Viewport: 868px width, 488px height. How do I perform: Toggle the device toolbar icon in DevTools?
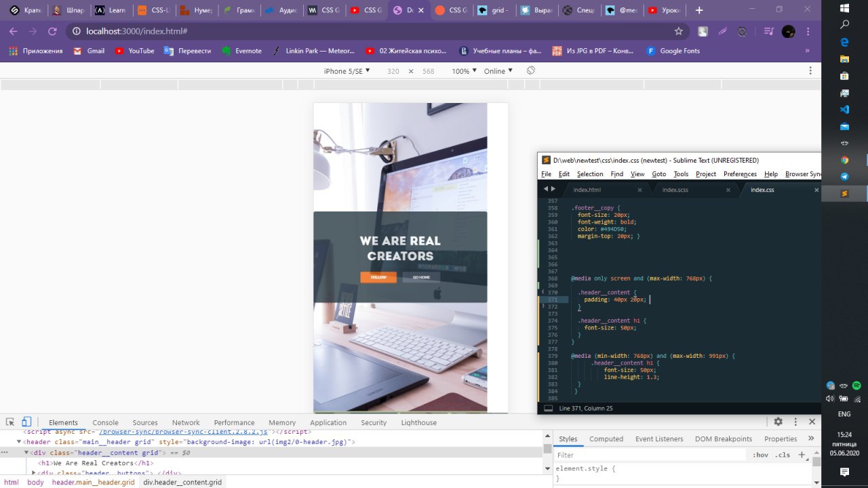(x=26, y=422)
